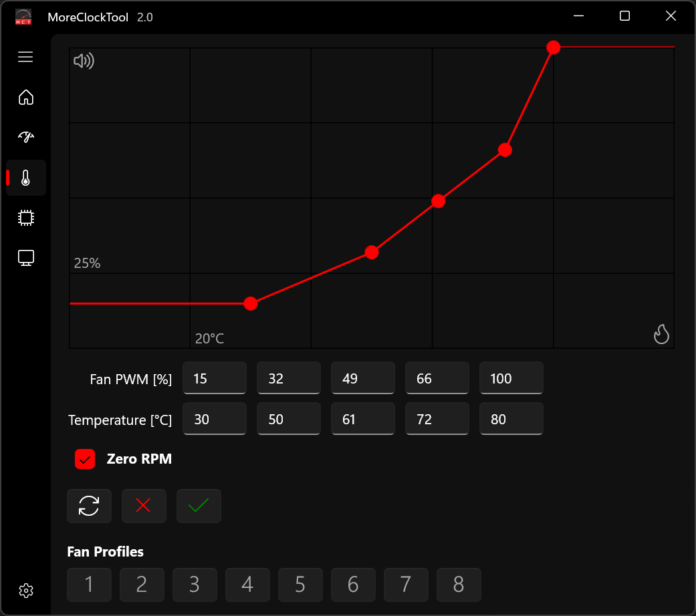The width and height of the screenshot is (696, 616).
Task: Click the refresh fan curve button
Action: pos(89,506)
